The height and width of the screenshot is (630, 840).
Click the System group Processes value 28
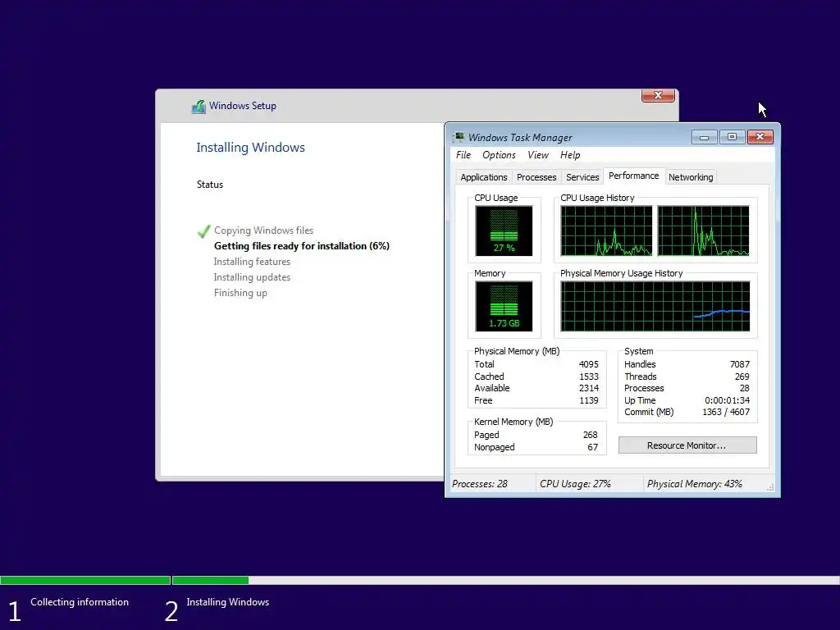click(745, 388)
